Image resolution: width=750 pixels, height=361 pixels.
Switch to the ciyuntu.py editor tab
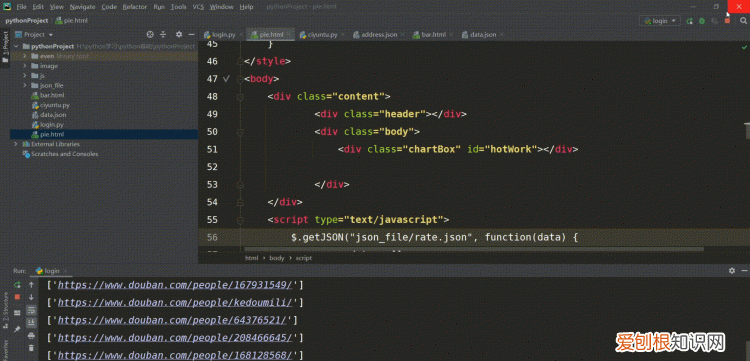322,35
